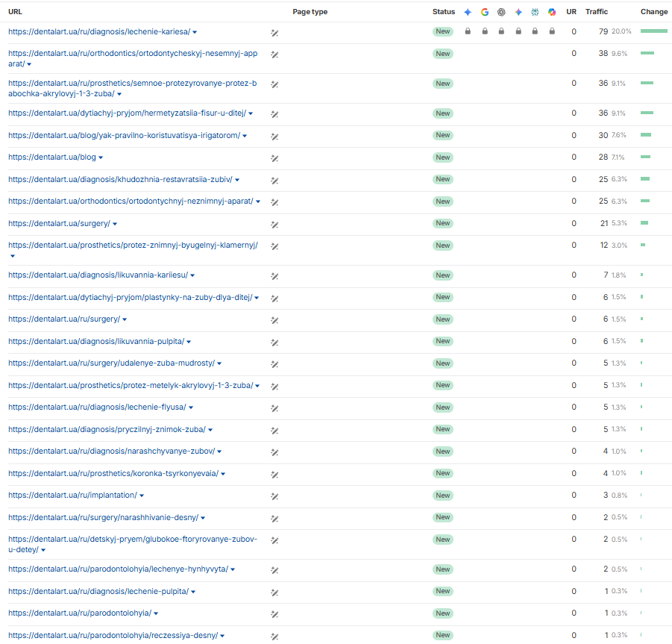672x644 pixels.
Task: Open the caret menu beside lechenie-flyusa URL
Action: click(191, 407)
